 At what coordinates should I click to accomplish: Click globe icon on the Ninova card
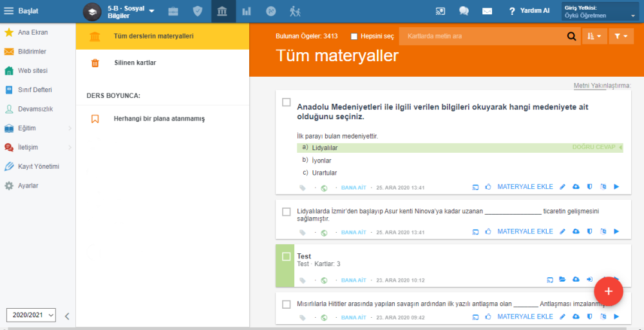click(x=324, y=233)
